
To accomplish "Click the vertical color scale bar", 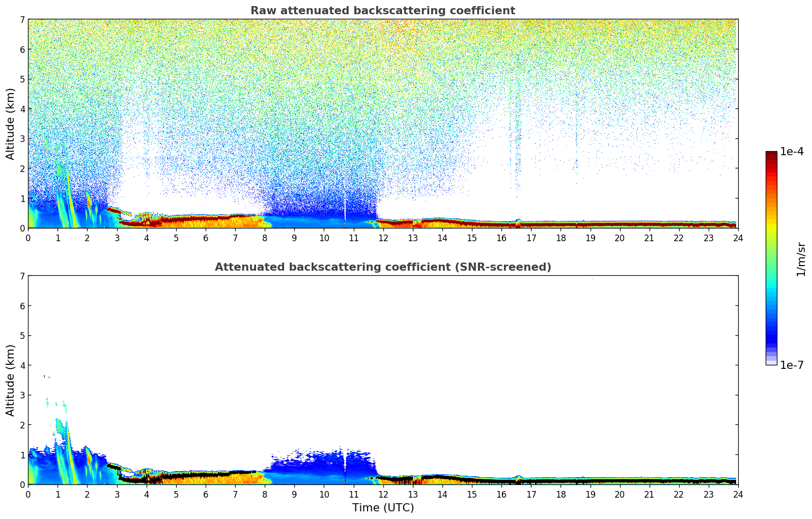I will point(771,258).
